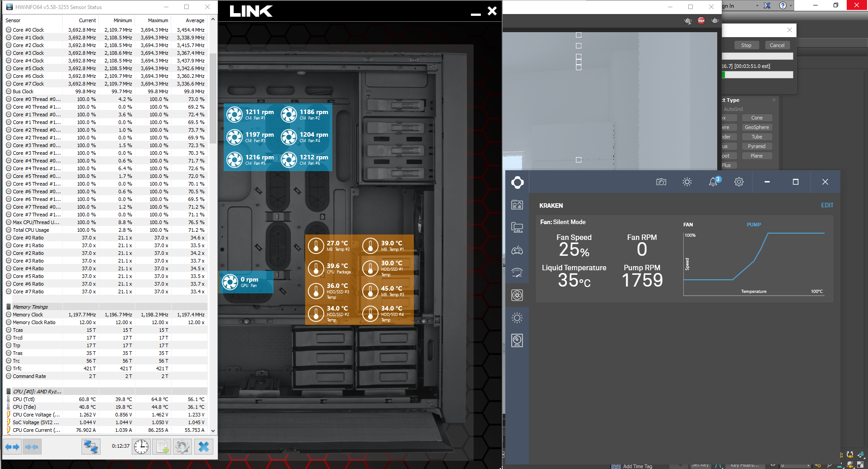Select Memory Clock Ratio row

click(105, 322)
